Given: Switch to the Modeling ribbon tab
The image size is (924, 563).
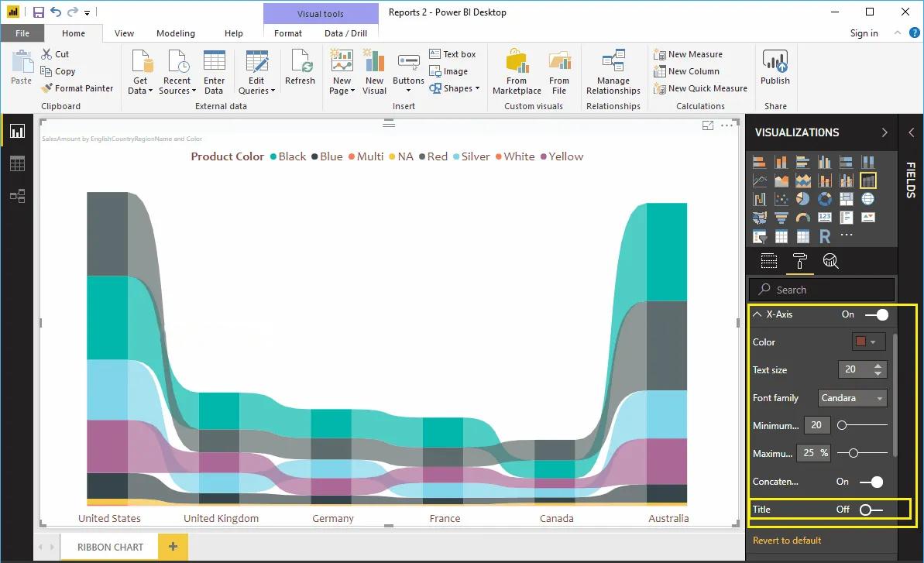Looking at the screenshot, I should [176, 33].
